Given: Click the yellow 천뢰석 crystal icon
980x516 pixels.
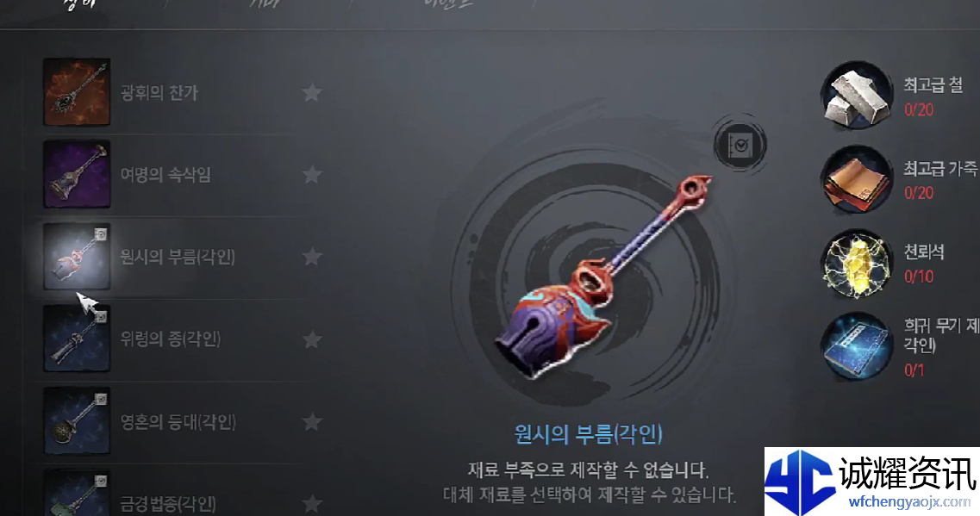Looking at the screenshot, I should click(856, 263).
